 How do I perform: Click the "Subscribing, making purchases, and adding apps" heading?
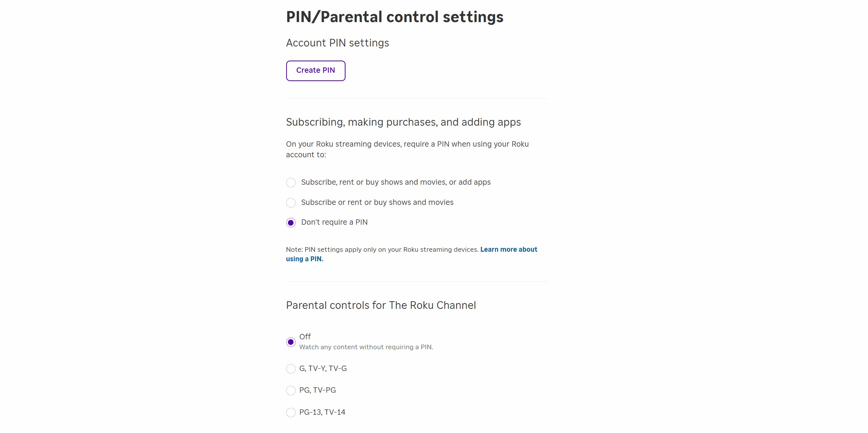pyautogui.click(x=403, y=122)
